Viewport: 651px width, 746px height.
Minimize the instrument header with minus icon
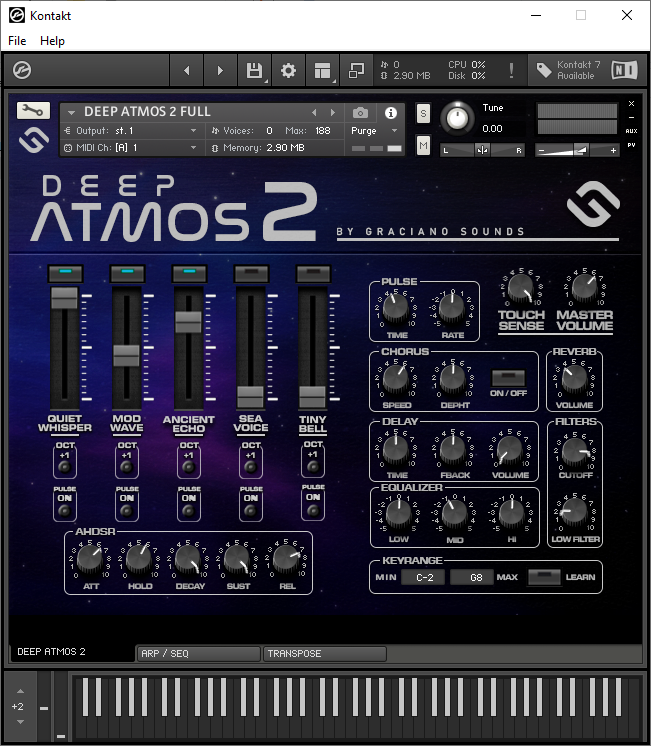[631, 117]
